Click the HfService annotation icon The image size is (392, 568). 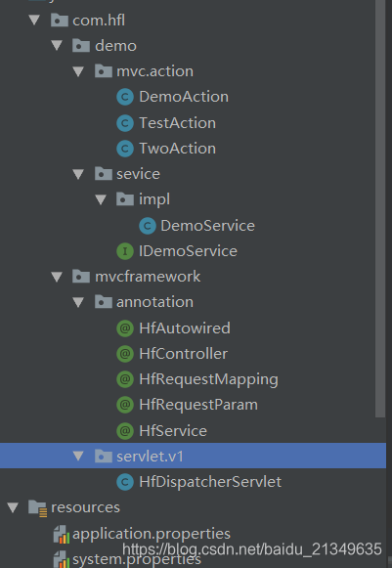[125, 431]
